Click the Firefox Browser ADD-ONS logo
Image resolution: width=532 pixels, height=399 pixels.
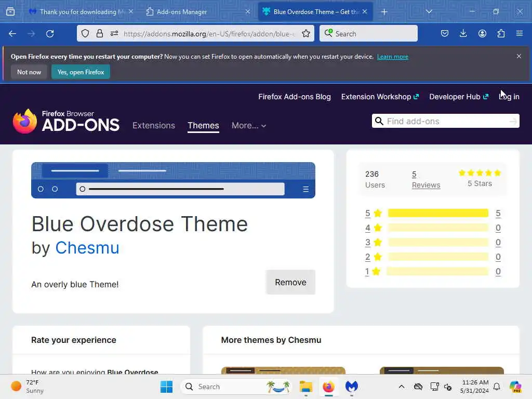[66, 121]
